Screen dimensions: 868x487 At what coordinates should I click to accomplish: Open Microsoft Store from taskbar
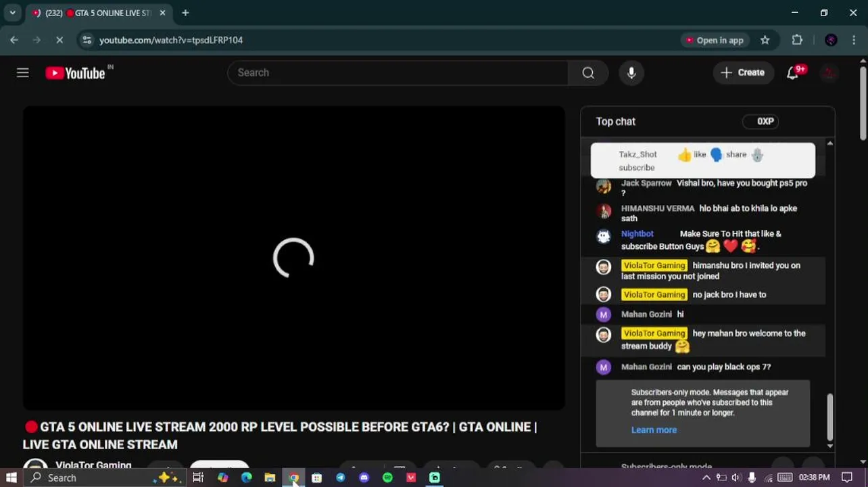(316, 478)
